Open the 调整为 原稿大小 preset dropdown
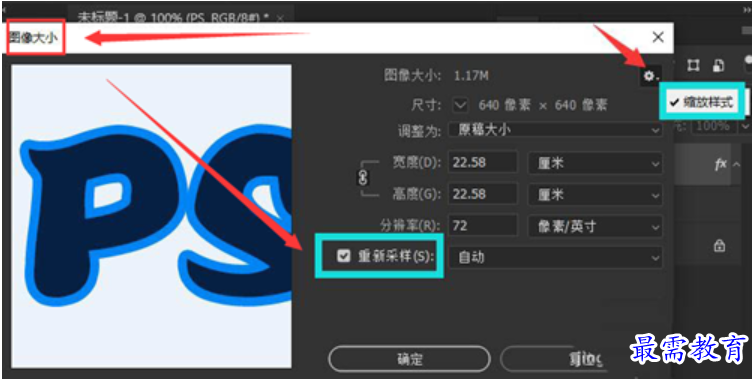Viewport: 754px width, 380px height. [555, 130]
